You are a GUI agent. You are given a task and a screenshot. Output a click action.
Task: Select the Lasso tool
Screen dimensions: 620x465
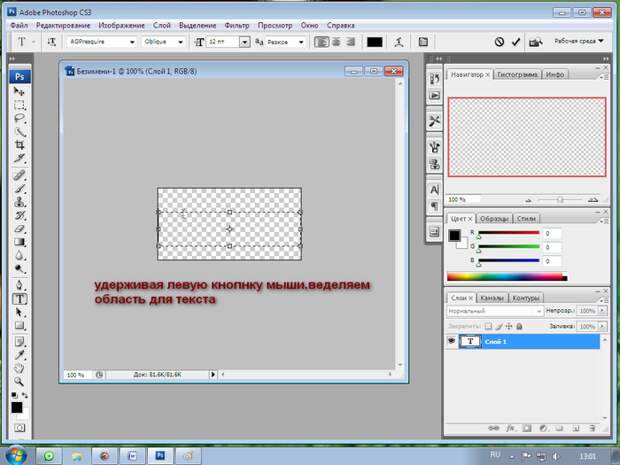click(19, 118)
